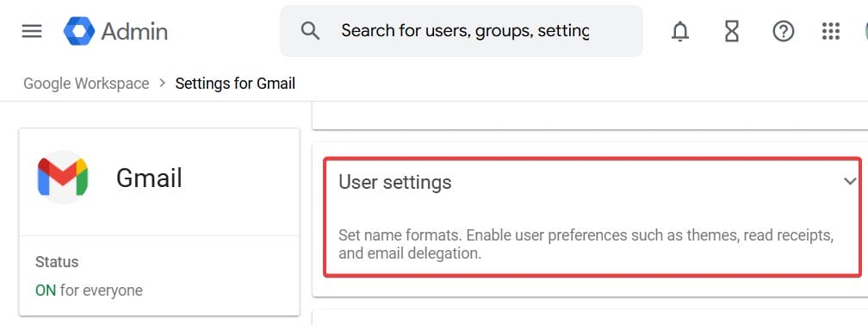Click the Status label
This screenshot has height=325, width=868.
[x=57, y=262]
